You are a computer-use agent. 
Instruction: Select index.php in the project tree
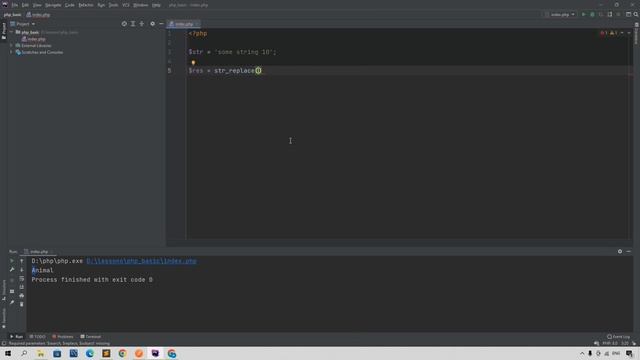[x=34, y=39]
